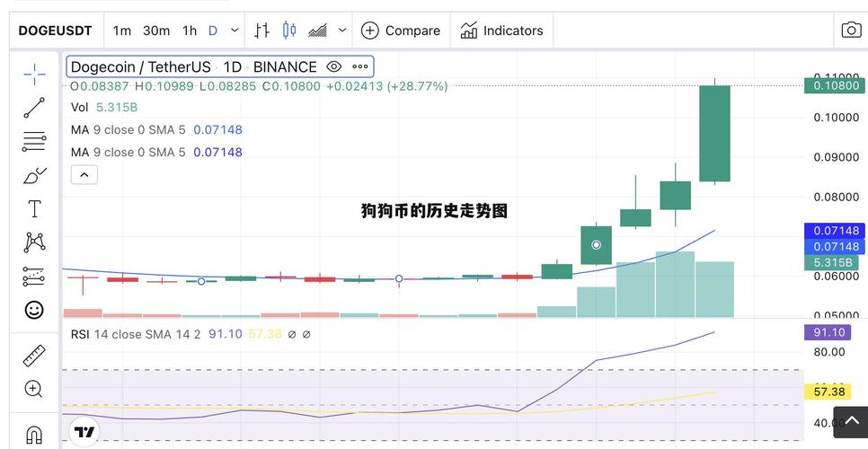This screenshot has height=449, width=868.
Task: Click the 狗狗币的历史走势图 caption text
Action: 435,211
